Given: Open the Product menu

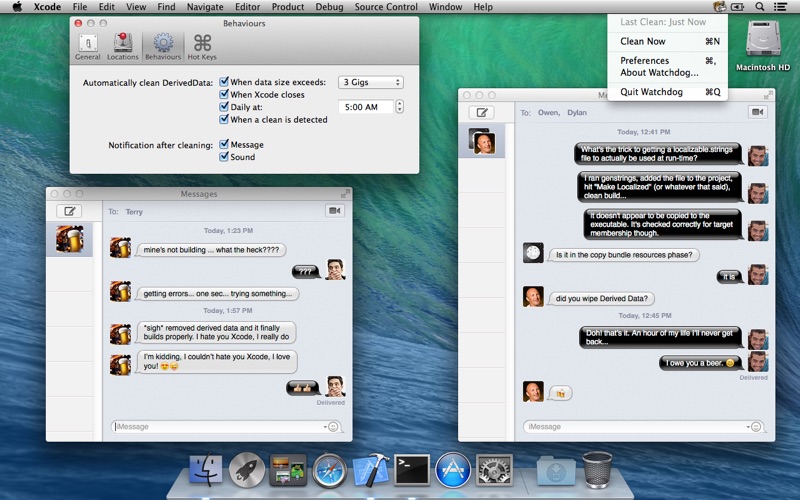Looking at the screenshot, I should 288,7.
